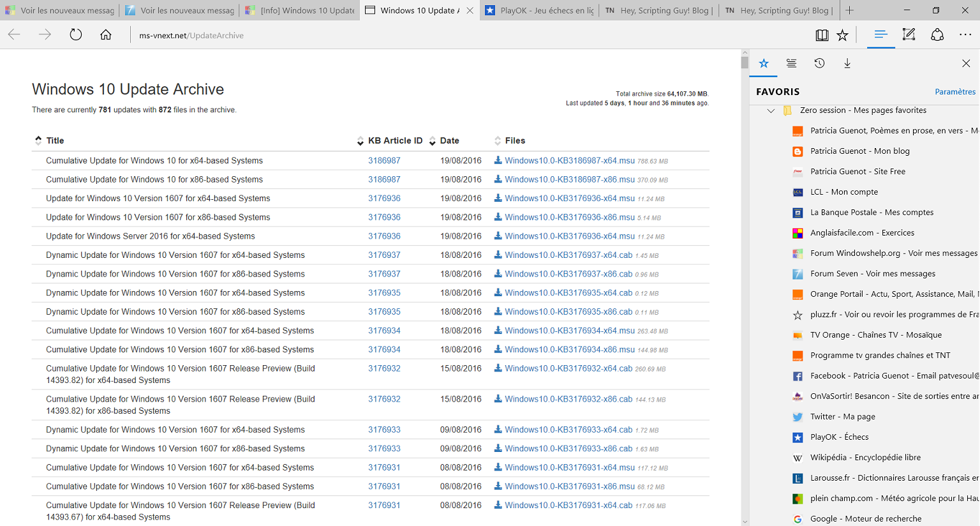Click download icon for KB3176931-x86.msu

(498, 486)
